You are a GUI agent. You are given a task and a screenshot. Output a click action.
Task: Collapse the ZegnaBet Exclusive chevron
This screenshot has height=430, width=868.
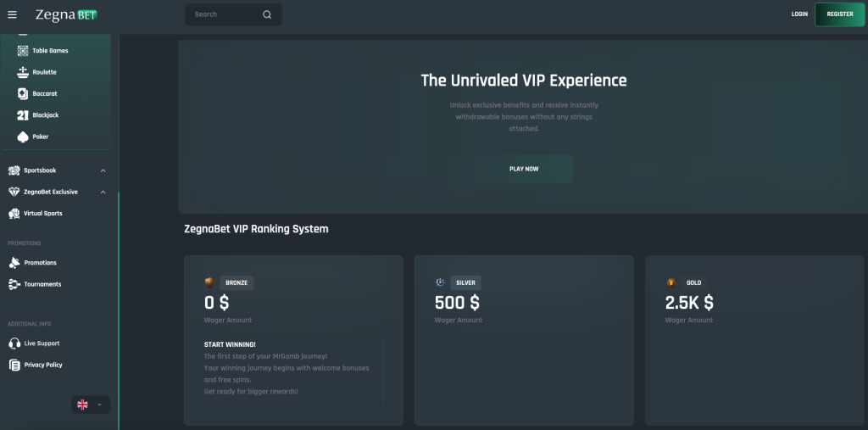(x=103, y=193)
